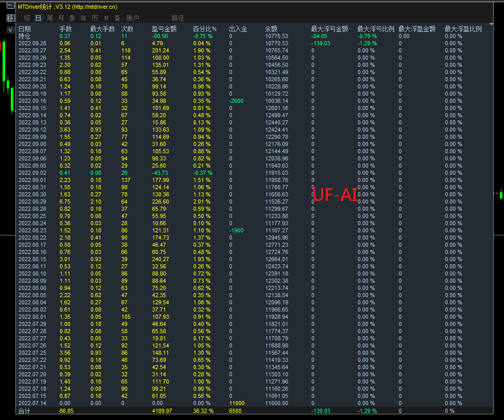Click the -43.73 loss amount
Image resolution: width=504 pixels, height=420 pixels.
[x=160, y=173]
